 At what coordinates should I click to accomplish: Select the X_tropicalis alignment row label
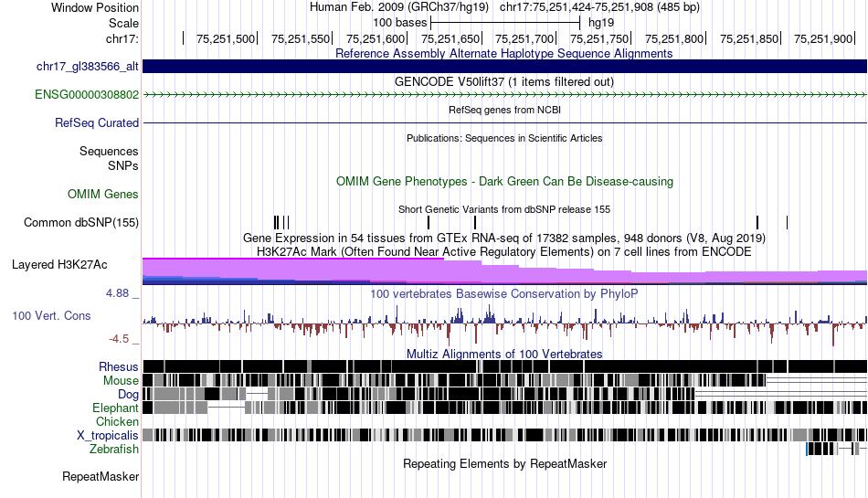click(108, 436)
